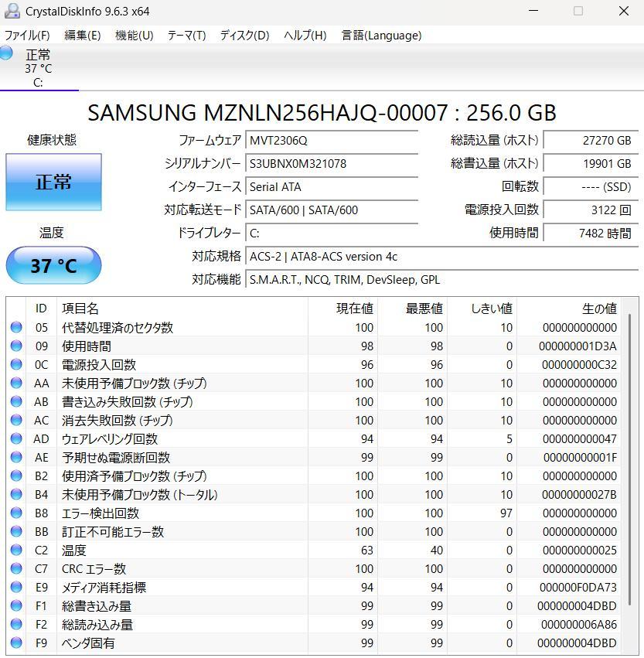Click rotation rate value ---- (SSD)
Viewport: 644px width, 658px height.
[591, 187]
